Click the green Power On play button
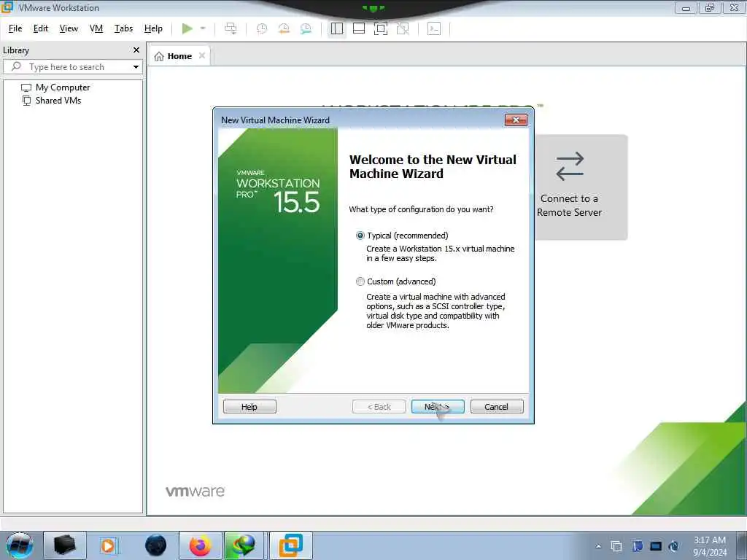 coord(187,28)
